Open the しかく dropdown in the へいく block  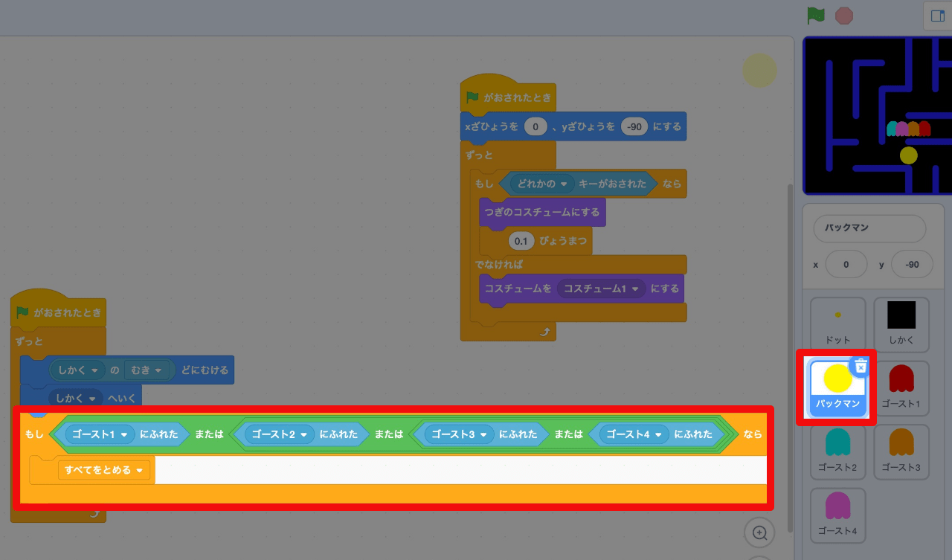(75, 399)
